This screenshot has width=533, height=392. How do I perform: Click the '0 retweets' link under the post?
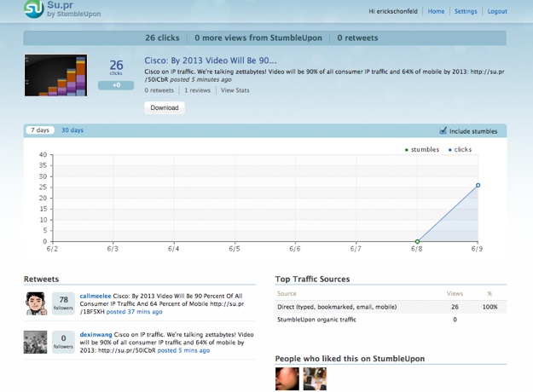(159, 90)
